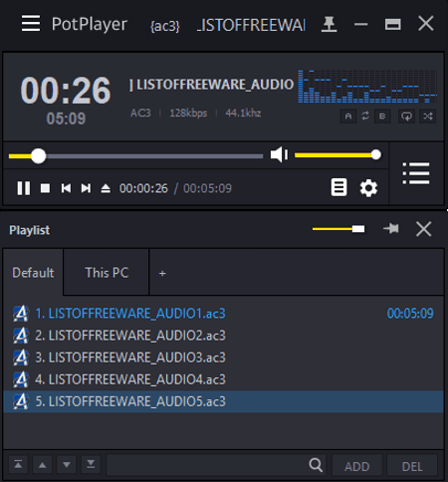Pause playback with the pause button
The width and height of the screenshot is (448, 482).
tap(24, 188)
